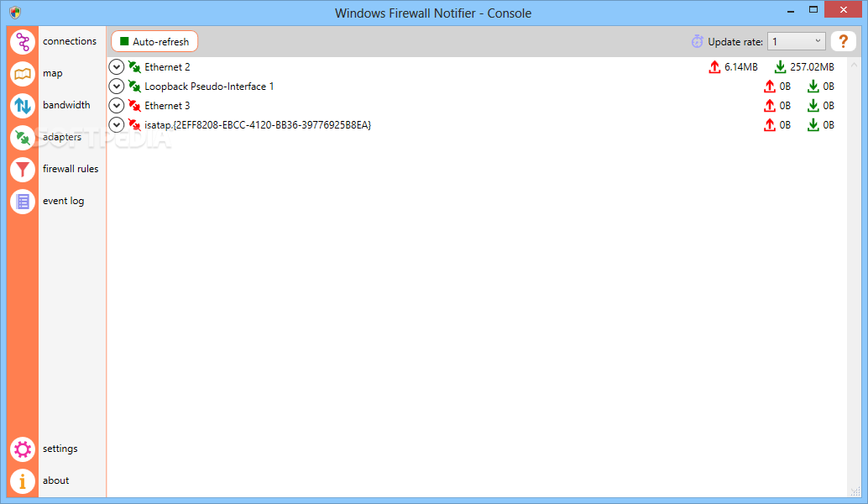The height and width of the screenshot is (504, 868).
Task: Click the isatap download arrow icon
Action: (x=813, y=125)
